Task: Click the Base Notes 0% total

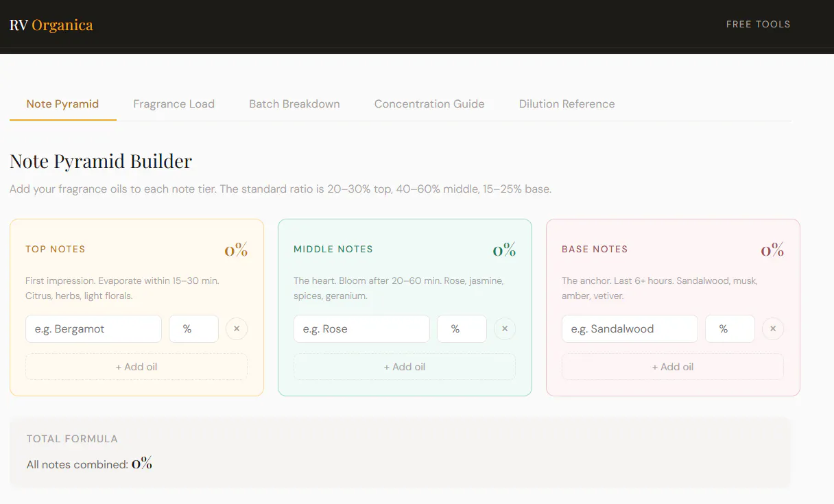Action: pyautogui.click(x=772, y=250)
